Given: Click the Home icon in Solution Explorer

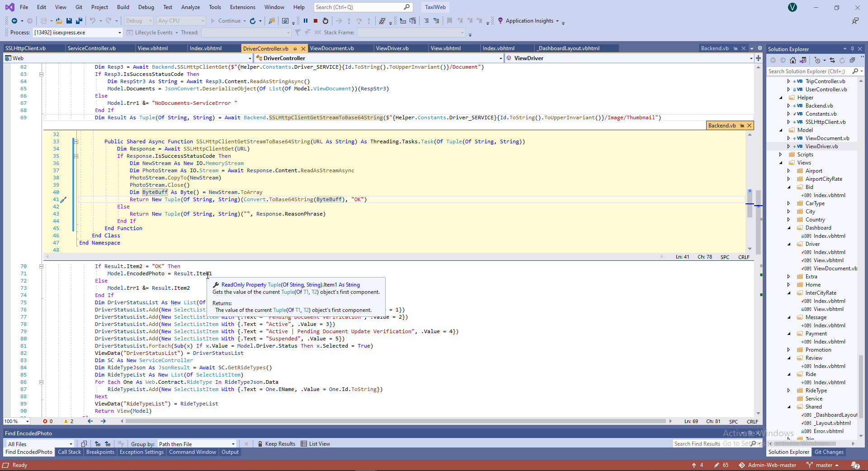Looking at the screenshot, I should (793, 60).
